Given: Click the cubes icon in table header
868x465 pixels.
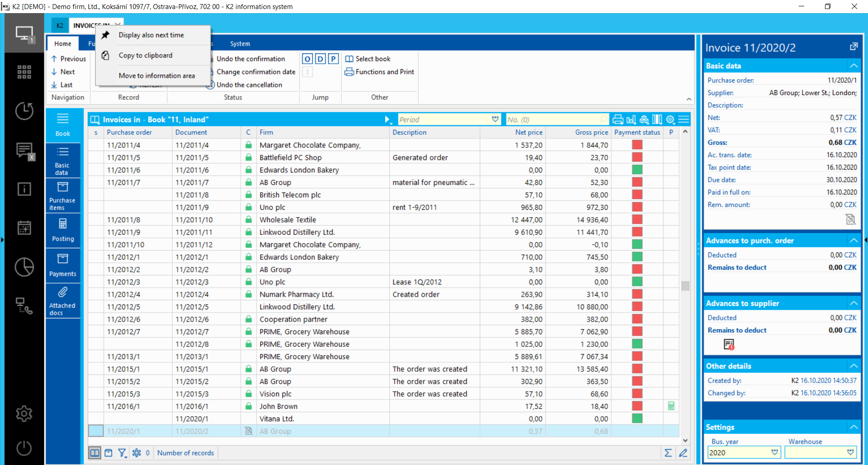Looking at the screenshot, I should [644, 119].
